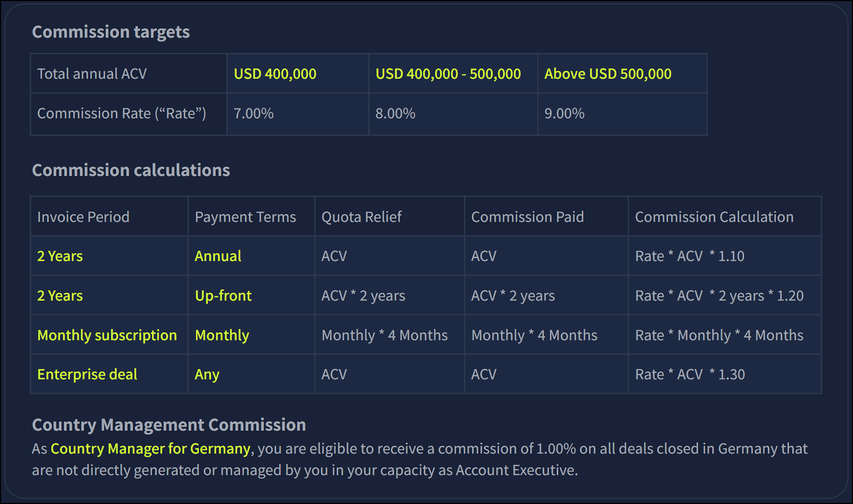Click the USD 400,000 target cell
This screenshot has width=853, height=504.
pyautogui.click(x=275, y=73)
